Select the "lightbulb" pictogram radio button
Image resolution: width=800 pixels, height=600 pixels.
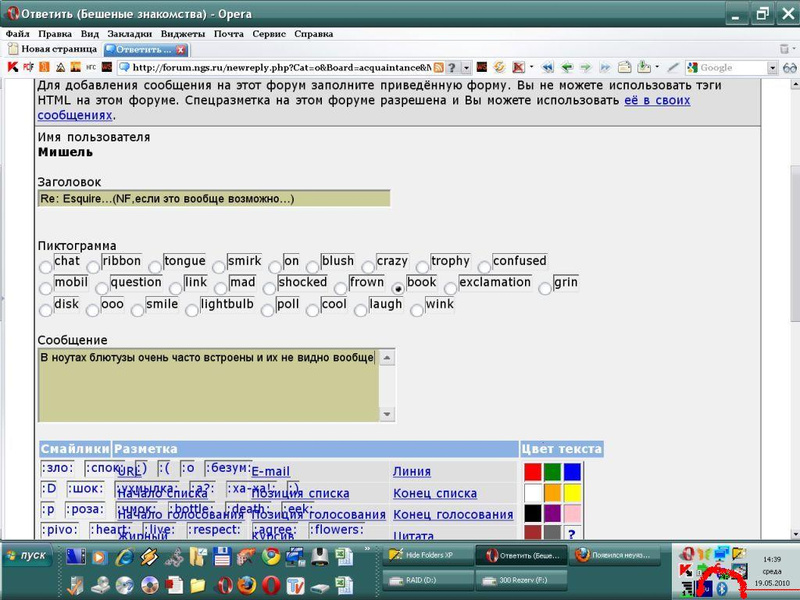pyautogui.click(x=192, y=310)
